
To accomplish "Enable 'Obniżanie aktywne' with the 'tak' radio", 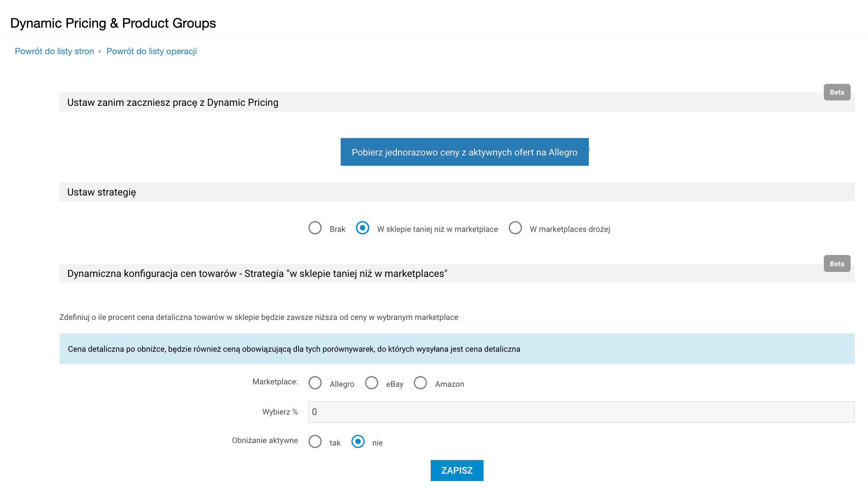I will pyautogui.click(x=315, y=442).
